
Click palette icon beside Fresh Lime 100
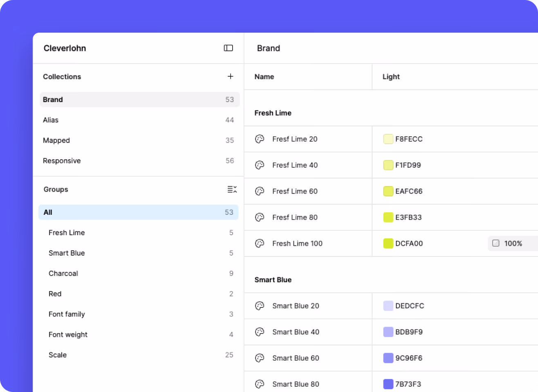point(260,244)
